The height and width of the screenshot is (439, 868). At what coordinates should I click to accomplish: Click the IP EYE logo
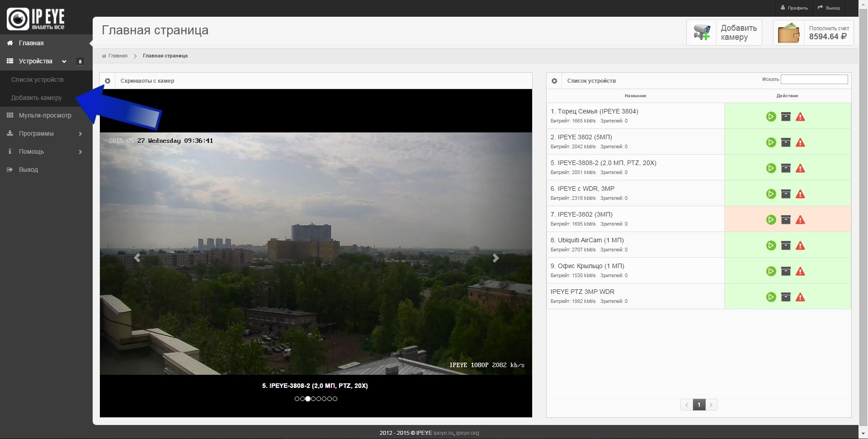36,19
